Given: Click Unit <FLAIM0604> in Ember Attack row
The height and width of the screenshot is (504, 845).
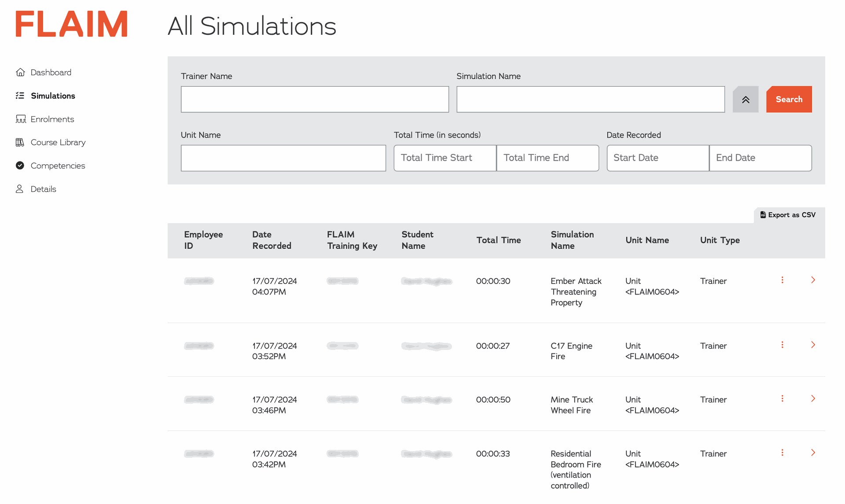Looking at the screenshot, I should [652, 287].
